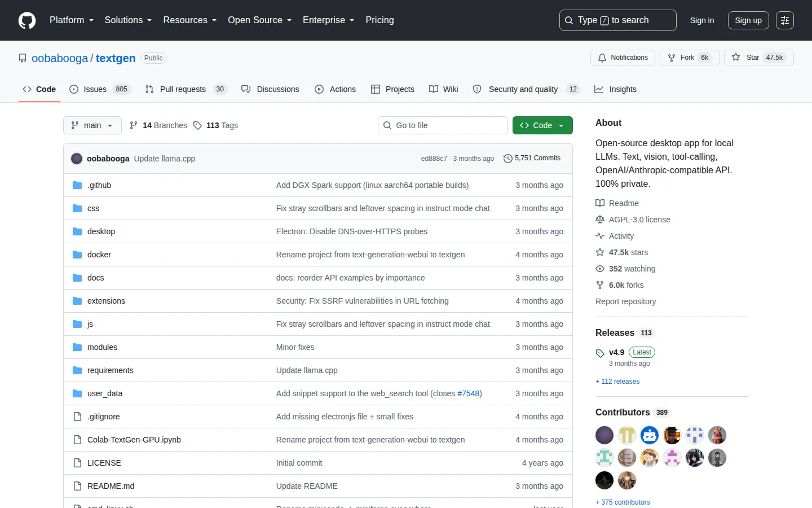This screenshot has width=812, height=508.
Task: Switch to the Pull requests tab
Action: coord(186,89)
